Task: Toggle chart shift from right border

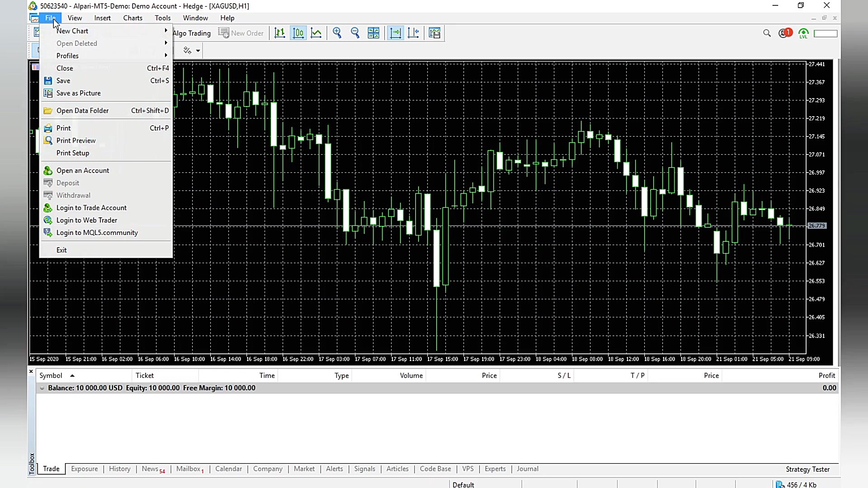Action: [413, 33]
